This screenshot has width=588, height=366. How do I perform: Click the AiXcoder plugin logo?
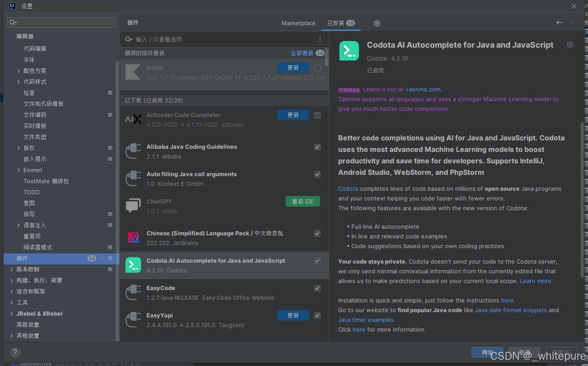pos(133,120)
